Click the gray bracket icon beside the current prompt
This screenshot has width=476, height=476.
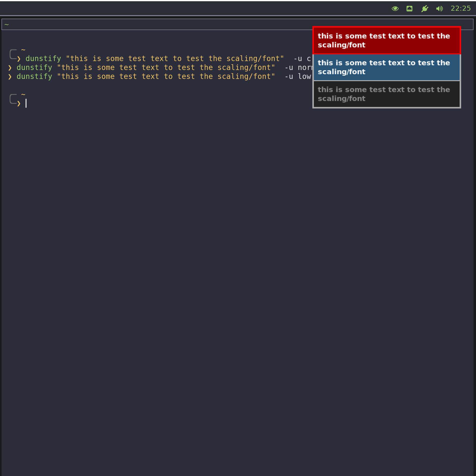tap(13, 99)
